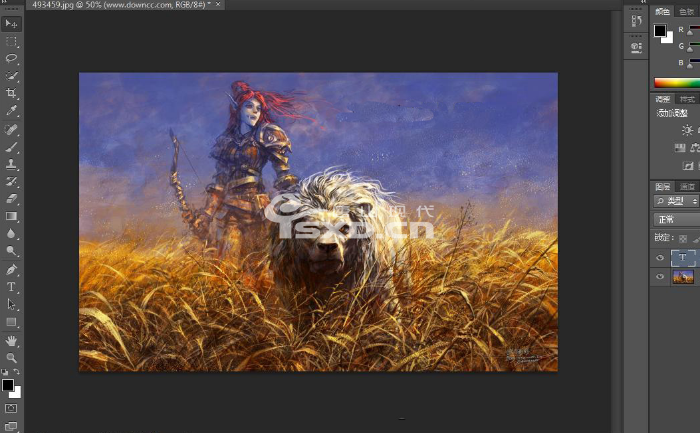The width and height of the screenshot is (700, 433).
Task: Click Color panel background swatch
Action: (x=669, y=39)
